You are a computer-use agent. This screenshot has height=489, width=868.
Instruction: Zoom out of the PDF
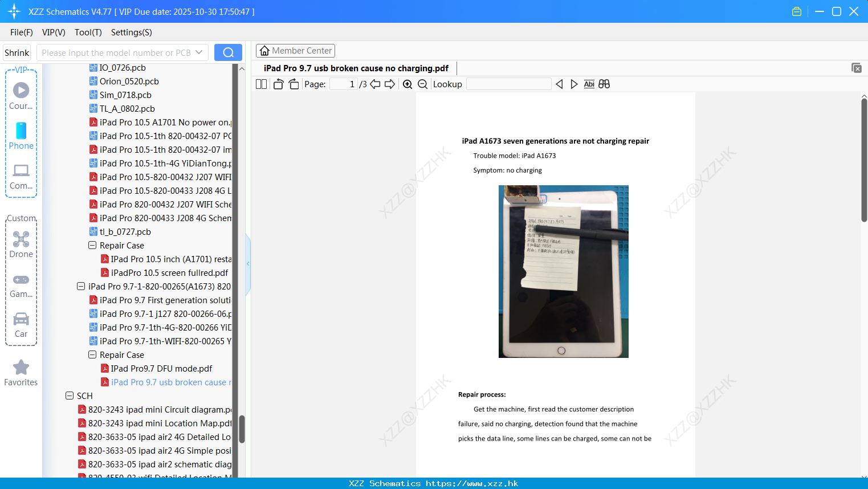click(x=422, y=84)
